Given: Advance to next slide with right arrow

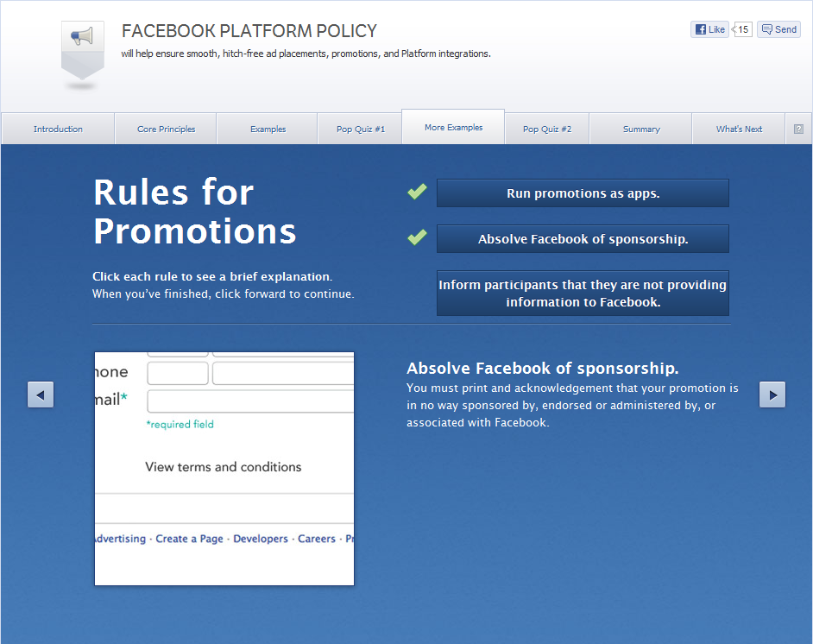Looking at the screenshot, I should (x=772, y=395).
